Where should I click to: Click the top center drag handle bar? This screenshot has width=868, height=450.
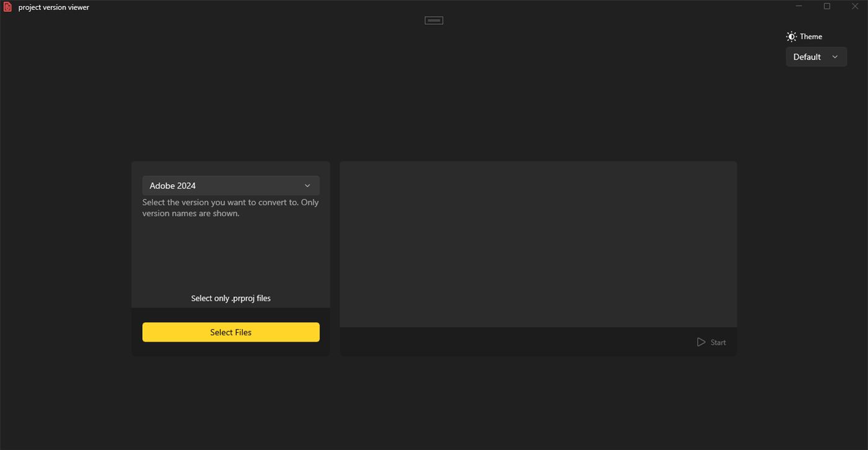(x=434, y=20)
